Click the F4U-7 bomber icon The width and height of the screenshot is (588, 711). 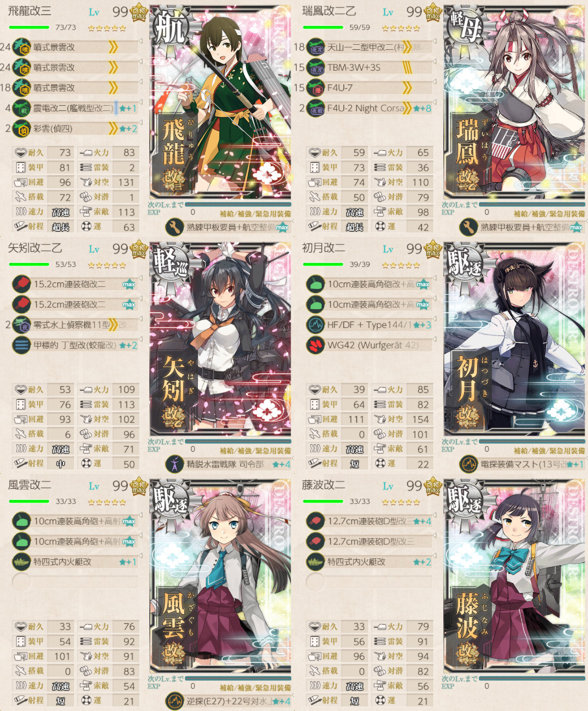315,88
